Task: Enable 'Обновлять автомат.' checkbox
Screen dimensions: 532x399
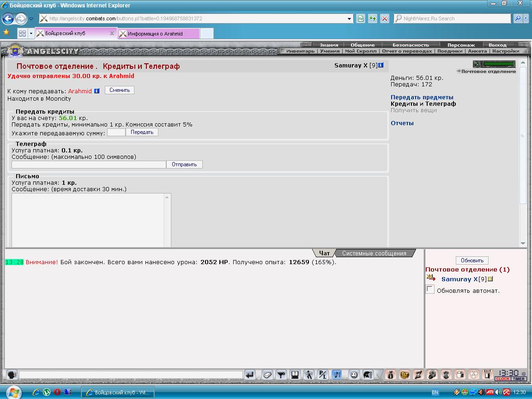Action: coord(430,290)
